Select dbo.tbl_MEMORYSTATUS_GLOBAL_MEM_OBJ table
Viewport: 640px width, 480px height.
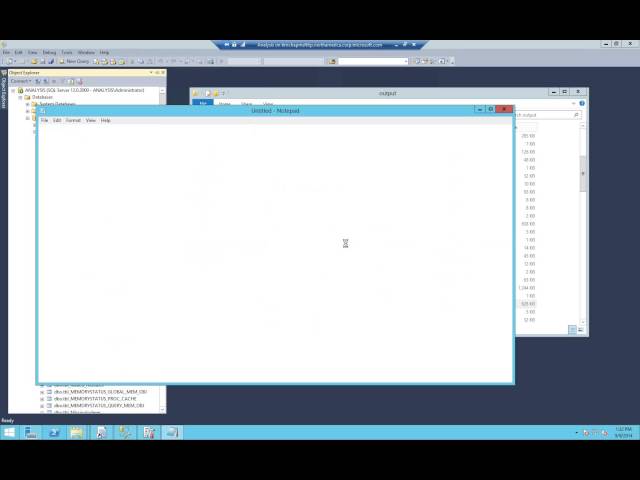tap(100, 392)
